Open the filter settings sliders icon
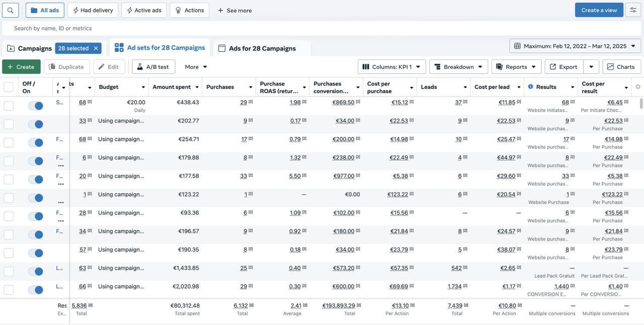Screen dimensions: 644x325 [633, 10]
